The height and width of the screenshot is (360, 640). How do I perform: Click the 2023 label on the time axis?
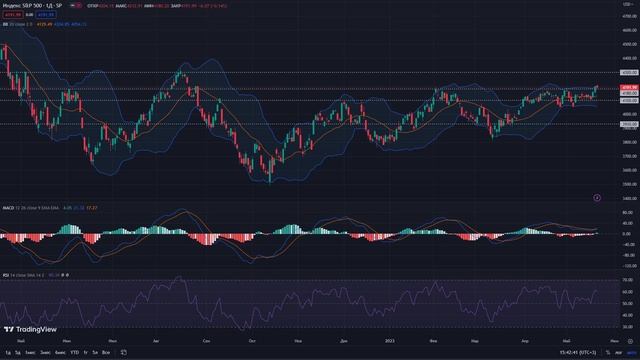(x=390, y=341)
